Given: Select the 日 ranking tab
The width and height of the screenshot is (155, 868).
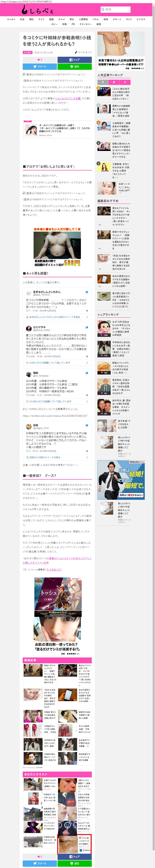Looking at the screenshot, I should (x=103, y=82).
